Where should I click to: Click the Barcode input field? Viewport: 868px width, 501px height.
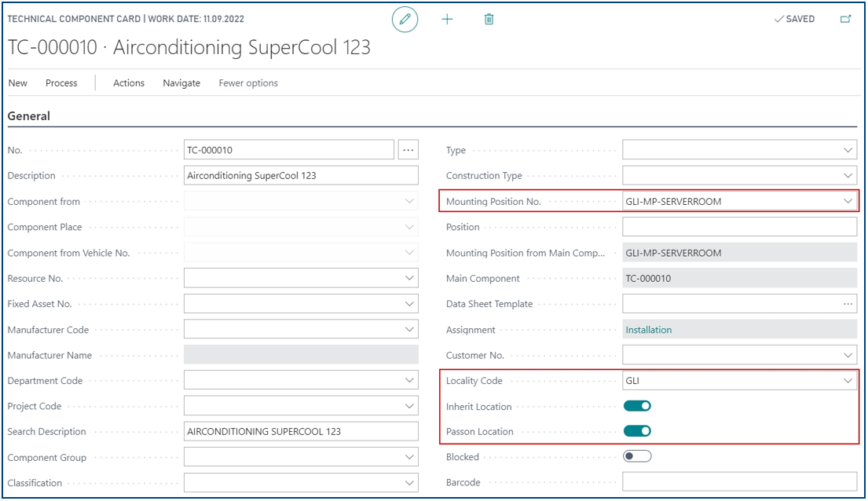point(740,482)
